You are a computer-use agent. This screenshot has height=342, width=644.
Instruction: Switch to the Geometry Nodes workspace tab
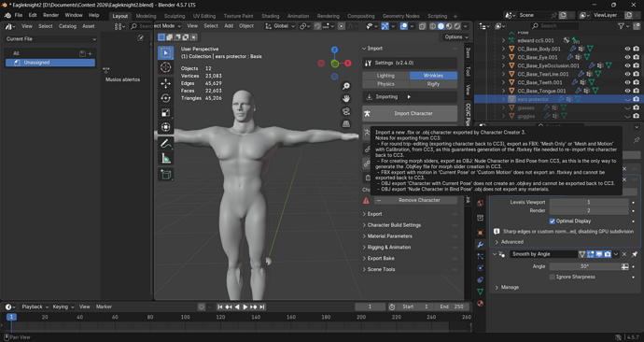tap(400, 16)
